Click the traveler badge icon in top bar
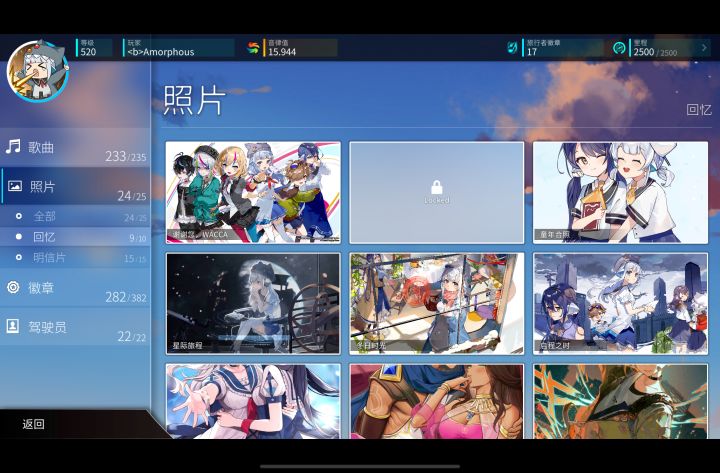The width and height of the screenshot is (720, 473). tap(512, 47)
